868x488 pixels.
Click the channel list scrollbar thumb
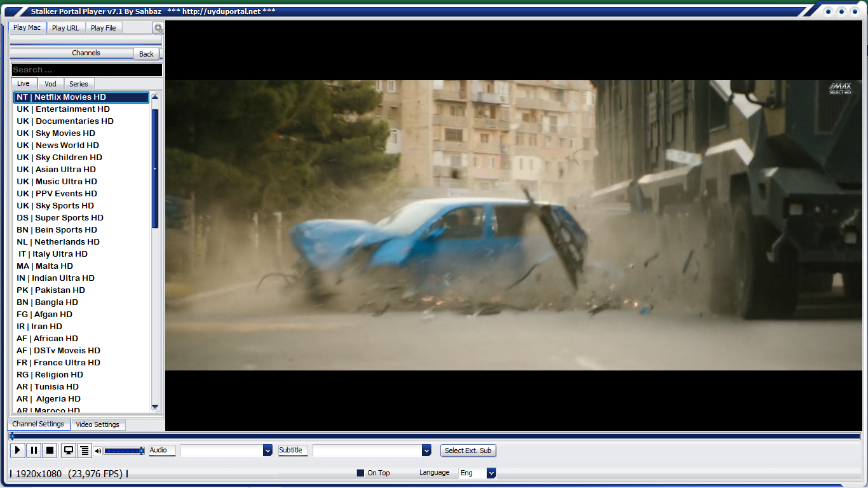pyautogui.click(x=155, y=168)
